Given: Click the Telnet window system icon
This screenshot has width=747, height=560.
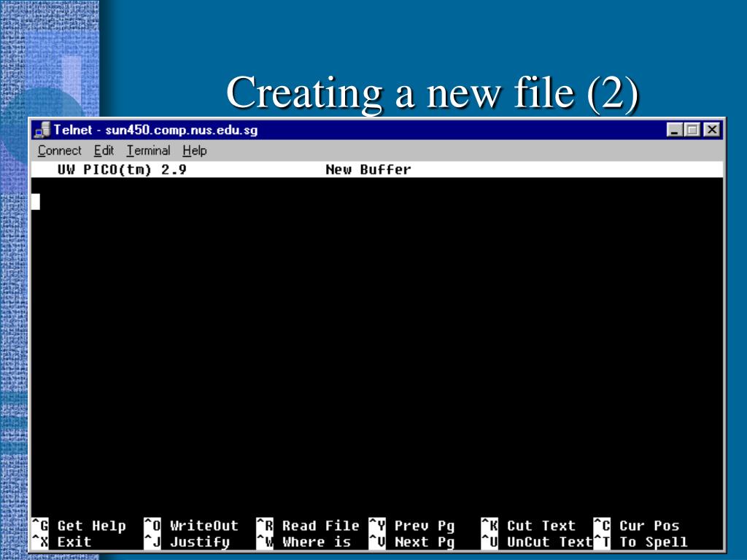Looking at the screenshot, I should point(42,130).
